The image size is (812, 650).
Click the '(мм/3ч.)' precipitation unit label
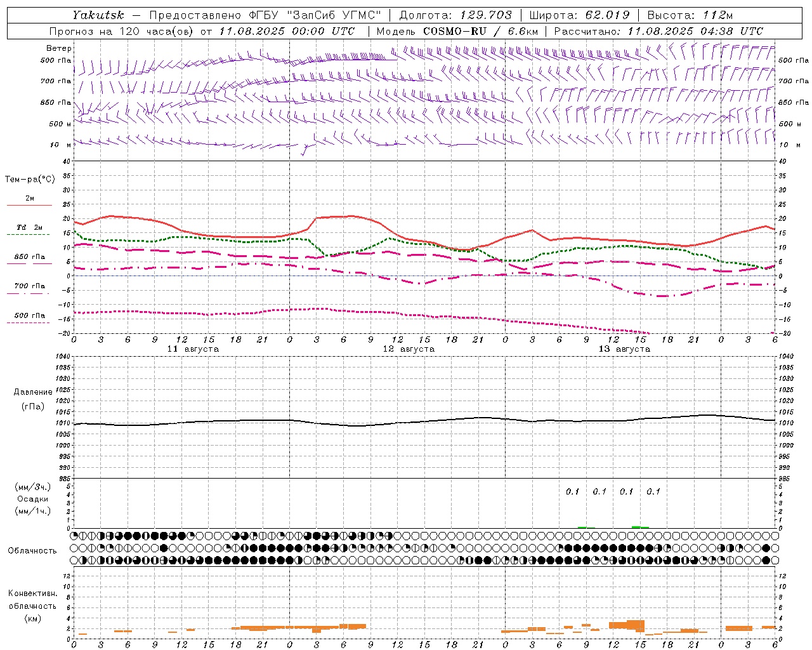click(x=32, y=487)
